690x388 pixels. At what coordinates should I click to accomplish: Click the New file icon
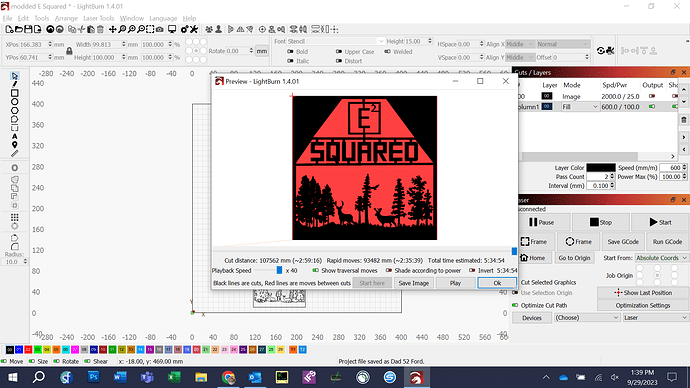point(9,29)
